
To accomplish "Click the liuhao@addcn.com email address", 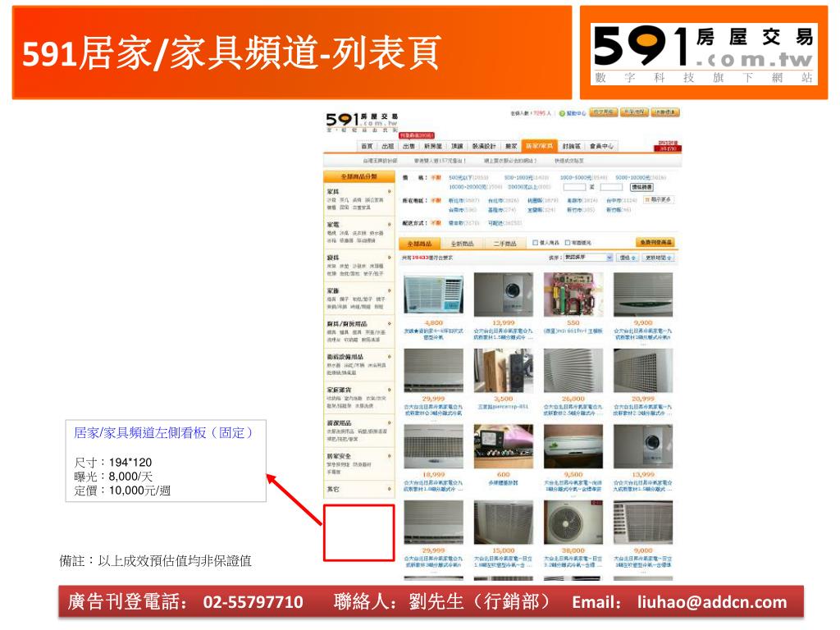I will (x=712, y=602).
